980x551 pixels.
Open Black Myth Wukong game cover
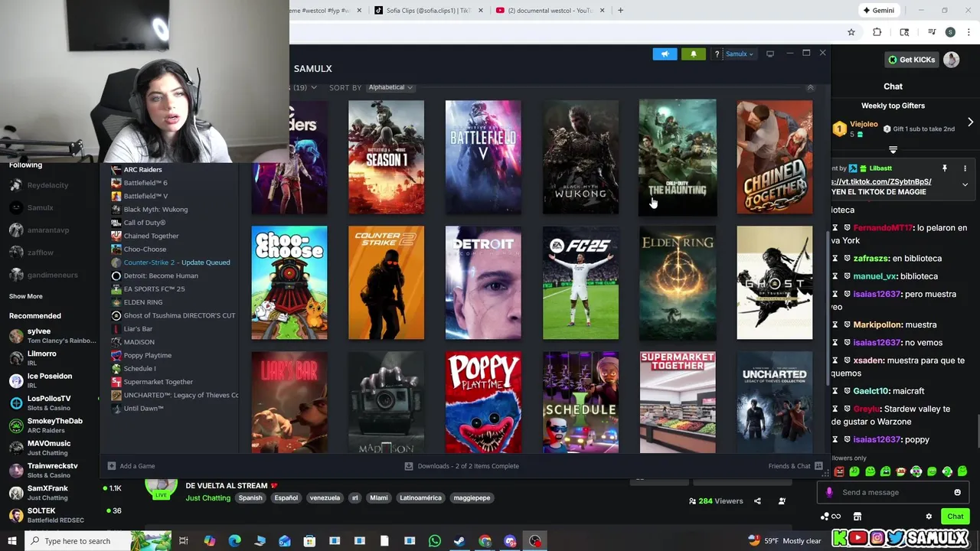[x=580, y=157]
